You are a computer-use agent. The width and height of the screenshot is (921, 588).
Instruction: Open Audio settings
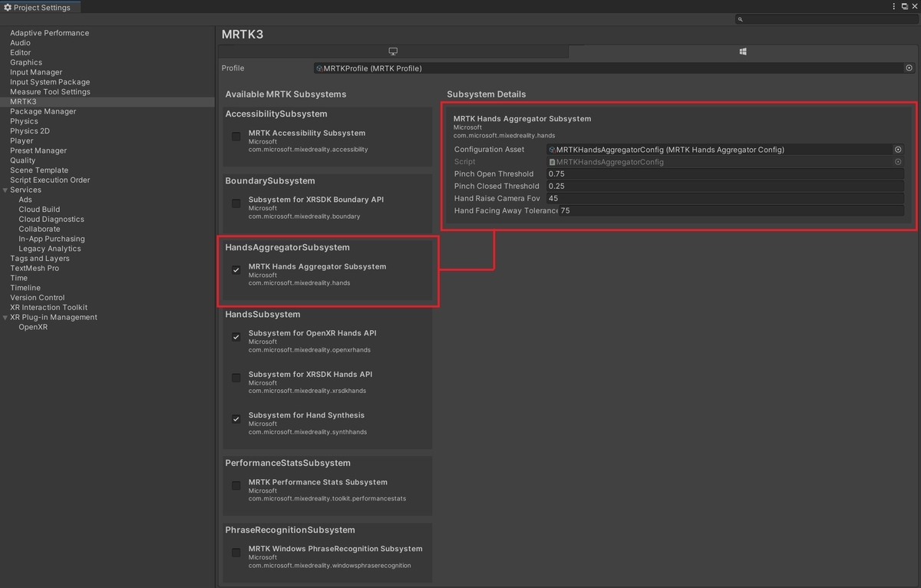[20, 43]
